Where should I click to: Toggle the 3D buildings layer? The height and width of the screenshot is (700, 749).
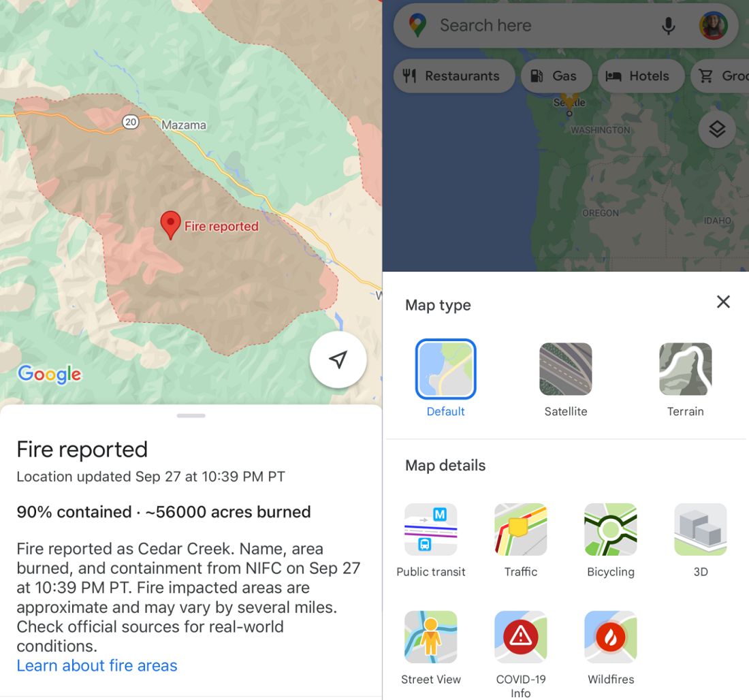(x=701, y=530)
